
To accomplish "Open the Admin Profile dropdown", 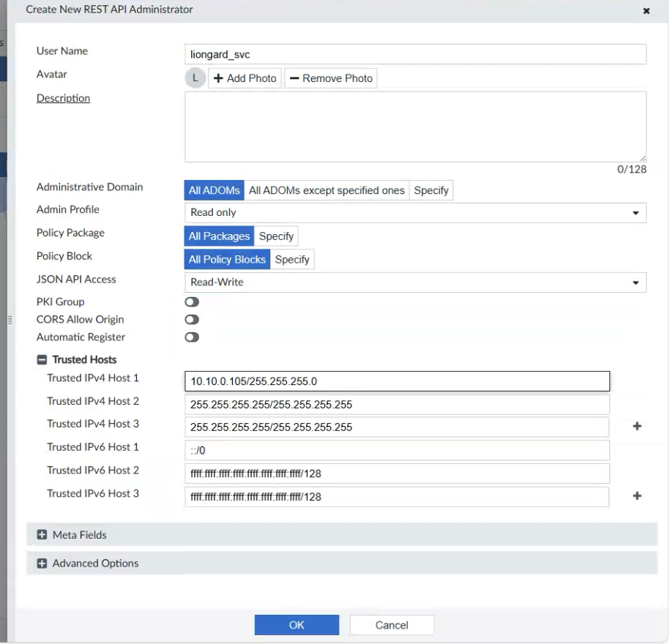I will point(415,213).
